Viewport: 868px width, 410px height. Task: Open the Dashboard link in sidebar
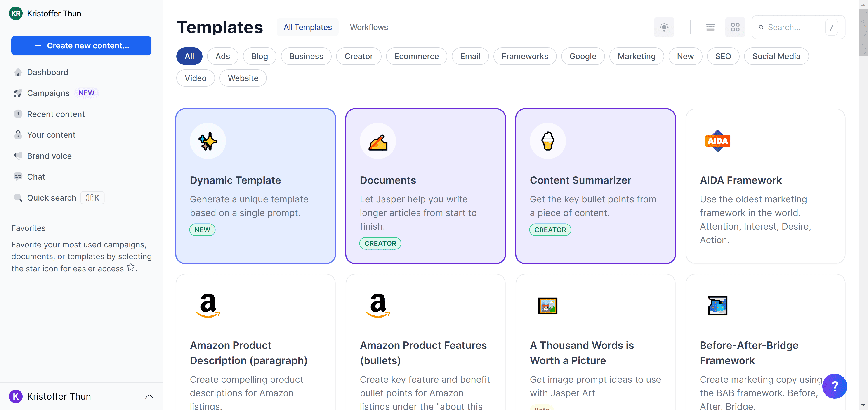tap(47, 73)
